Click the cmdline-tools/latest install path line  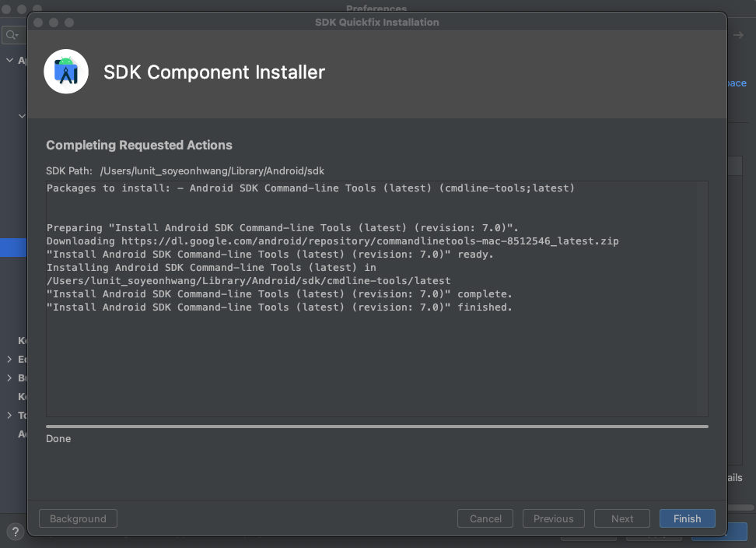[248, 281]
